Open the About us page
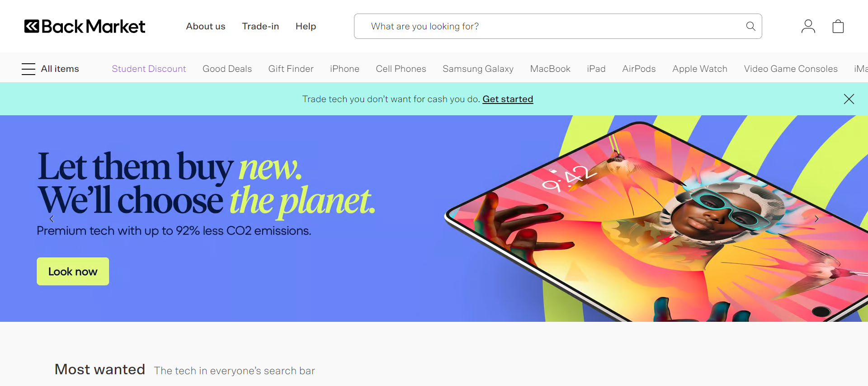Screen dimensions: 868x386 coord(206,26)
